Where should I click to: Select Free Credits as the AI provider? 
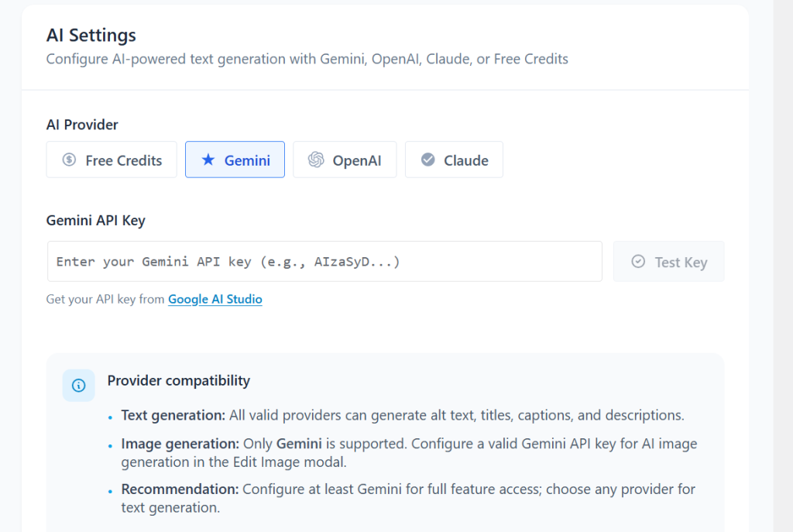point(112,160)
